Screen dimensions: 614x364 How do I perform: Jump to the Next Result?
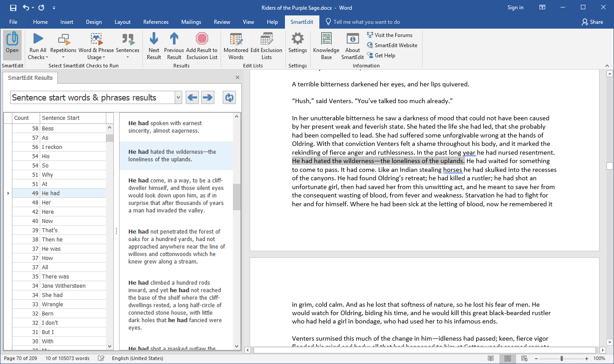pyautogui.click(x=153, y=45)
